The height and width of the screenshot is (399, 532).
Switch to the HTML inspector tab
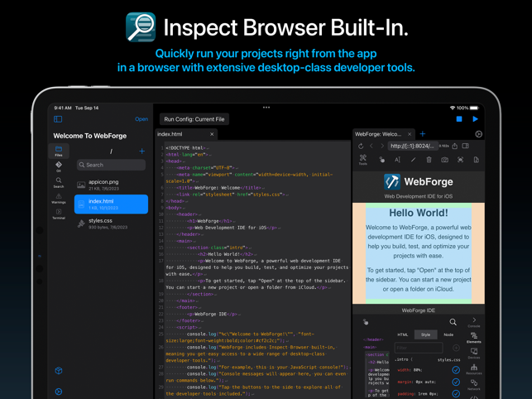pos(403,334)
